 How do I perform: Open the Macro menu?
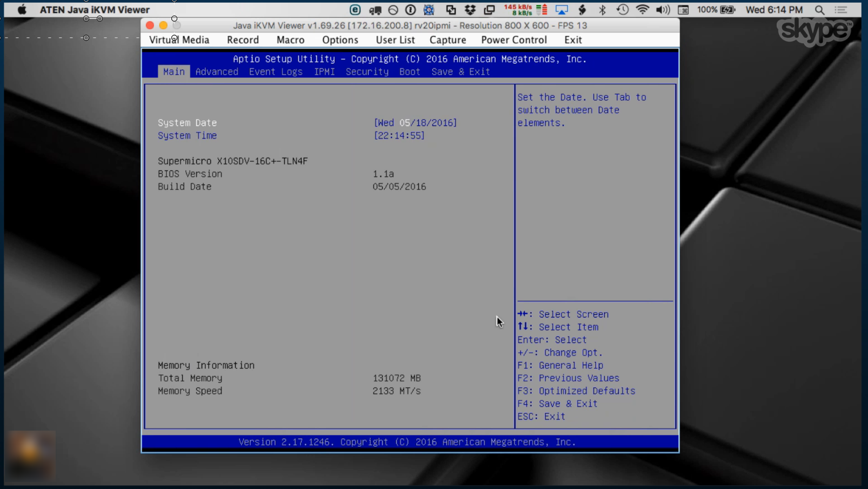290,40
